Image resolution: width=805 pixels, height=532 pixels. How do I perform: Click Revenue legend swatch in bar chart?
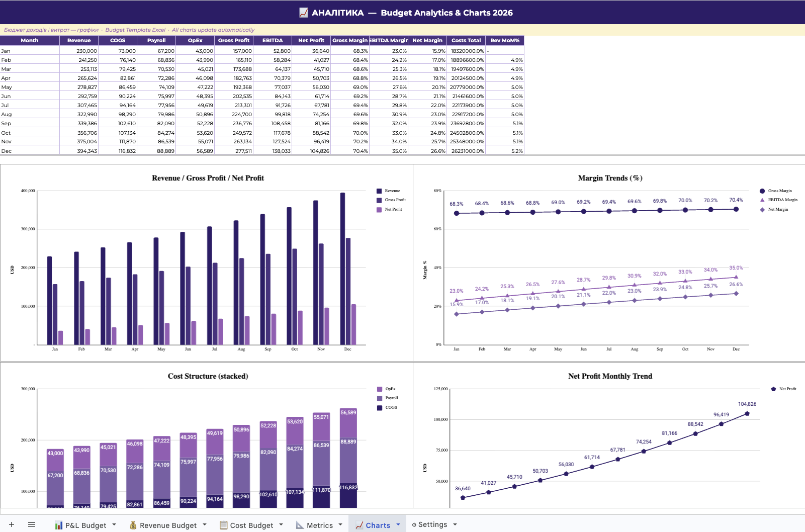(379, 191)
